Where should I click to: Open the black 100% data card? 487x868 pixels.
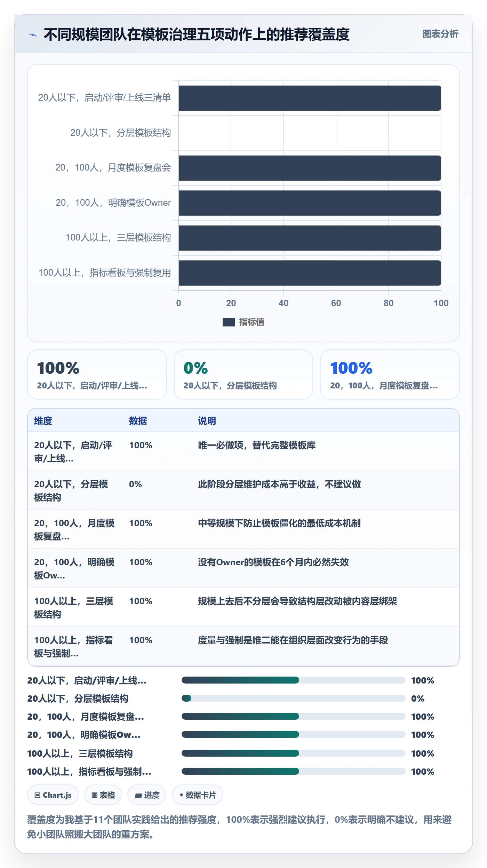(97, 374)
